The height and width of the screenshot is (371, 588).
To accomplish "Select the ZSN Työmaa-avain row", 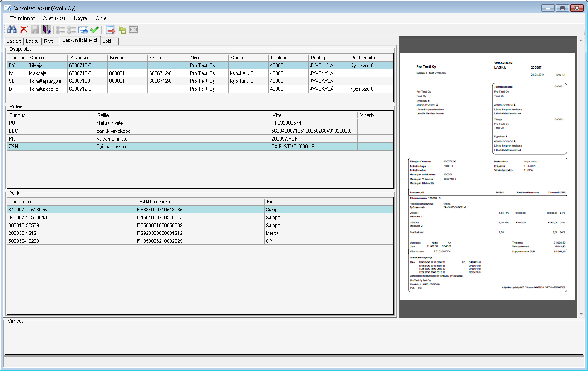I will tap(200, 147).
